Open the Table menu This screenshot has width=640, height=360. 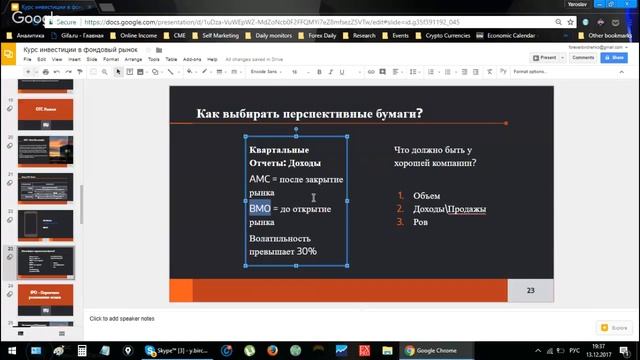(171, 60)
